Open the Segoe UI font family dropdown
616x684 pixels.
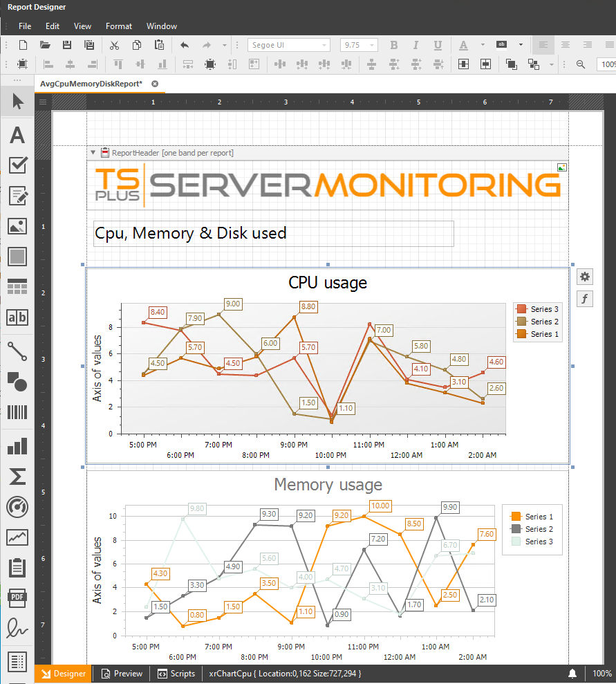[x=325, y=45]
